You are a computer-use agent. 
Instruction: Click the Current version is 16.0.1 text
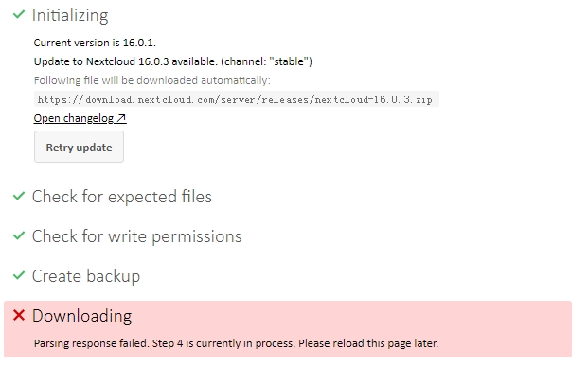coord(95,43)
